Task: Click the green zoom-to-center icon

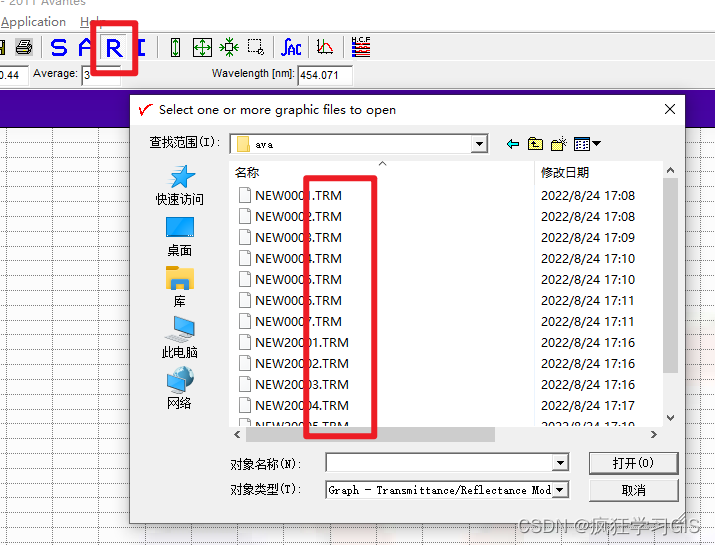Action: tap(229, 47)
